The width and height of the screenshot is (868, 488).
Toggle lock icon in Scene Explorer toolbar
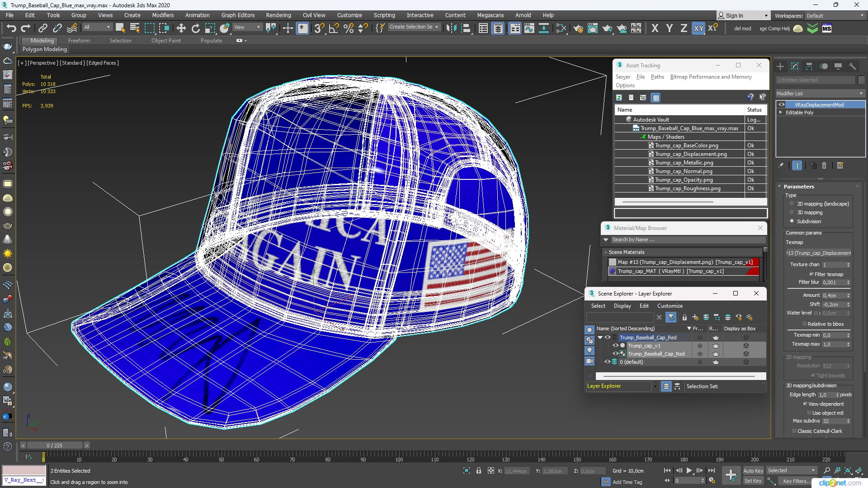[684, 317]
